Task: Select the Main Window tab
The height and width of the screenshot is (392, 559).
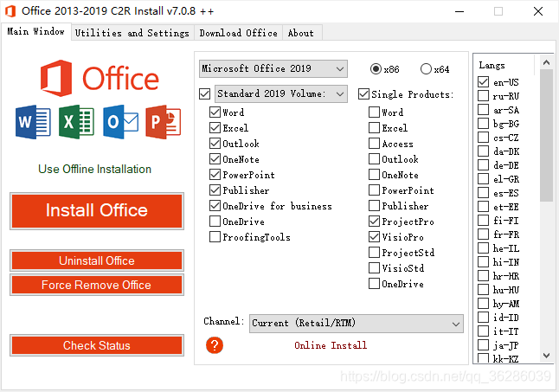Action: (35, 31)
